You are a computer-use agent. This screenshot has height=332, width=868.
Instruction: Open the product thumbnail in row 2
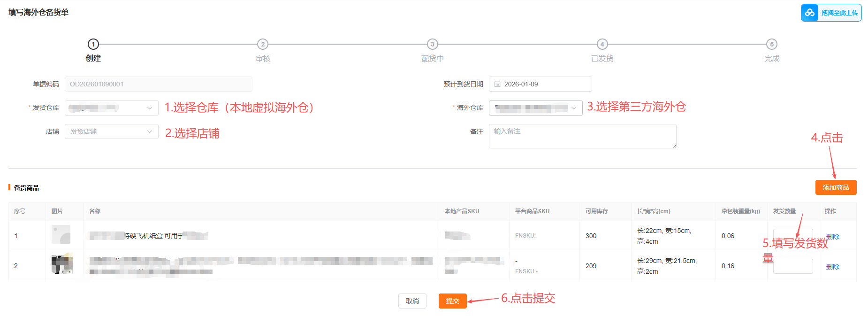click(x=62, y=264)
